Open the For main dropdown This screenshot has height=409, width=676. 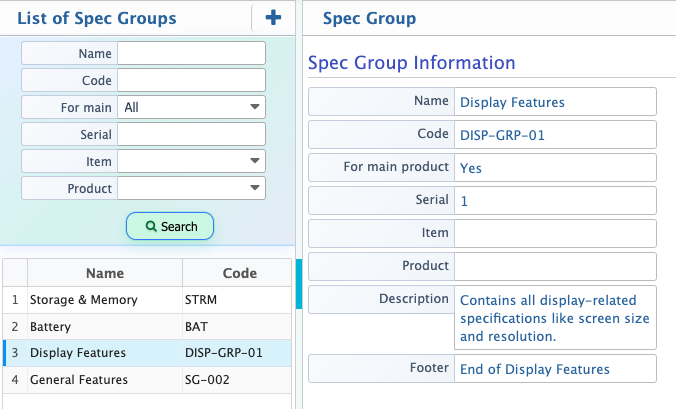click(191, 107)
